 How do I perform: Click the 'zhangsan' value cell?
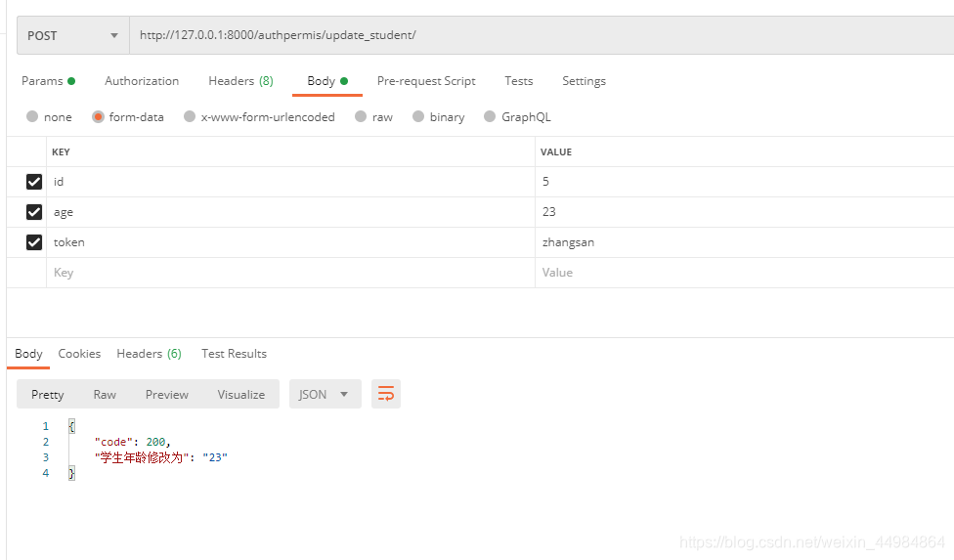[745, 242]
